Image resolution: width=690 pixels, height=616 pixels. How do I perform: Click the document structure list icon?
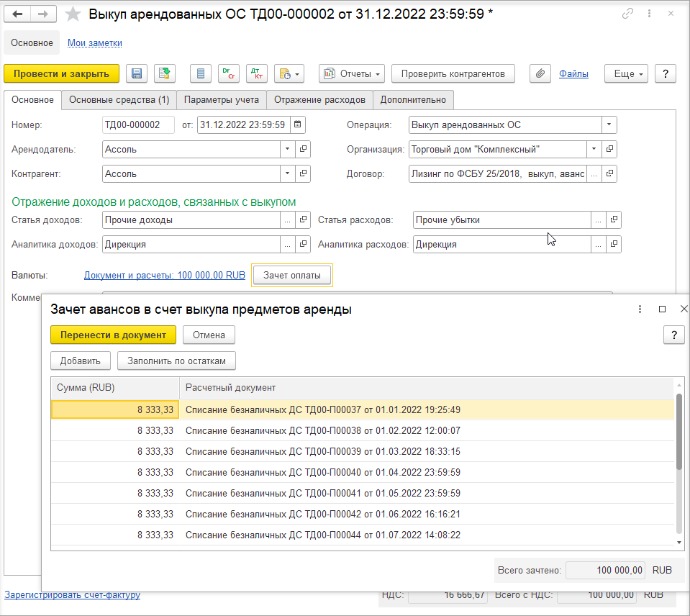(201, 73)
